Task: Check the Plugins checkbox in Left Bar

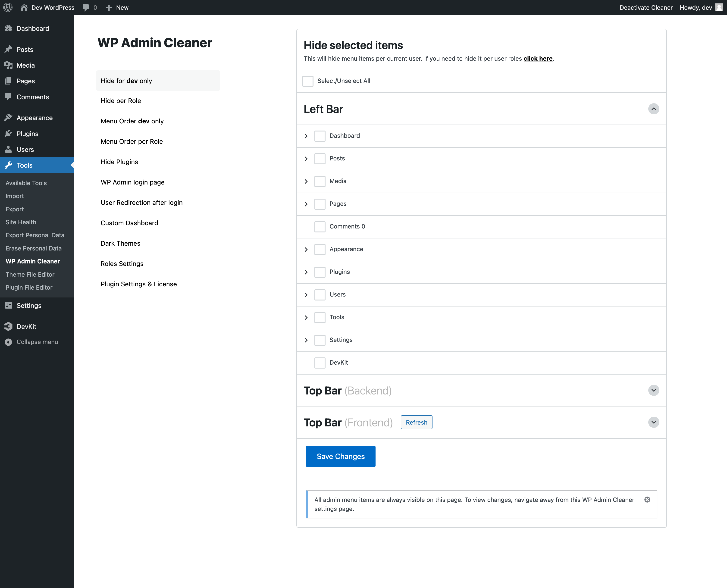Action: coord(320,272)
